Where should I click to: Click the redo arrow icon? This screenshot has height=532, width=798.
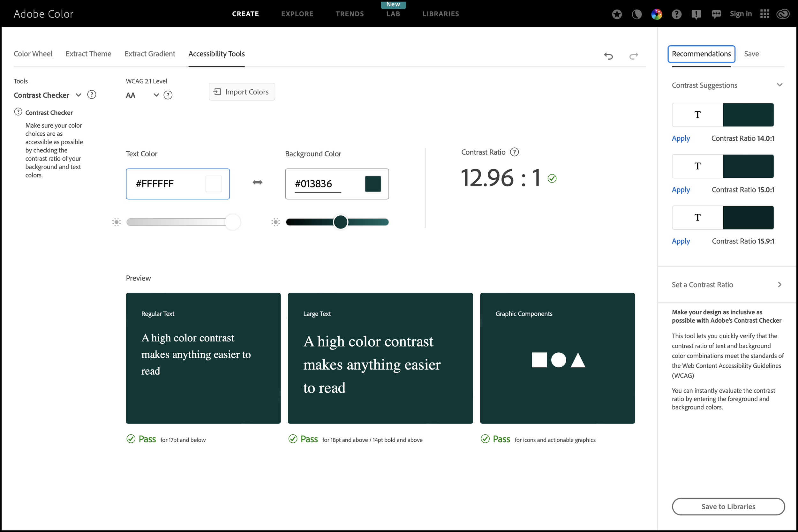point(633,56)
